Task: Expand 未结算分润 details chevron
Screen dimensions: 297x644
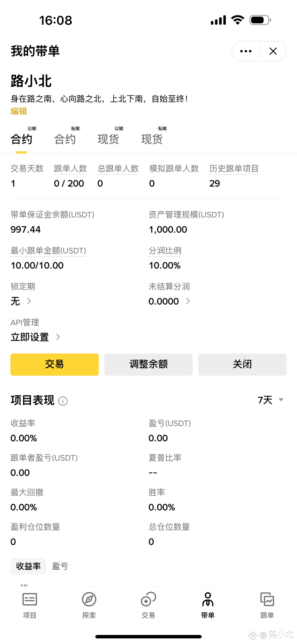Action: tap(188, 301)
